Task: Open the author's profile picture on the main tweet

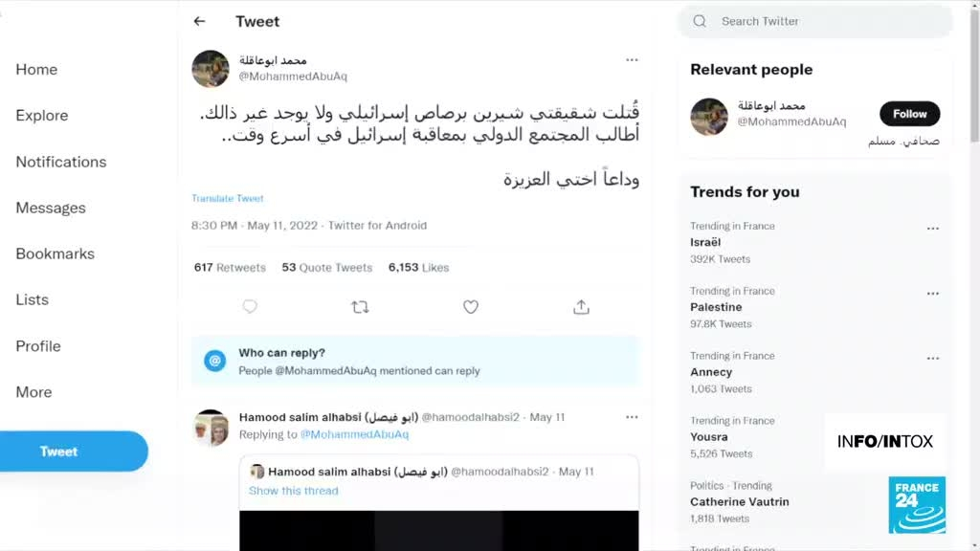Action: 211,69
